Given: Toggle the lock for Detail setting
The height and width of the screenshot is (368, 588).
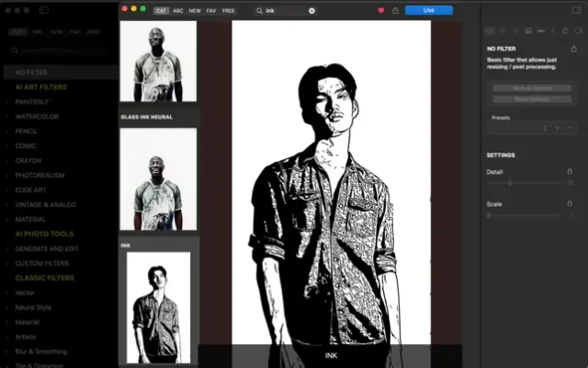Looking at the screenshot, I should [x=571, y=171].
